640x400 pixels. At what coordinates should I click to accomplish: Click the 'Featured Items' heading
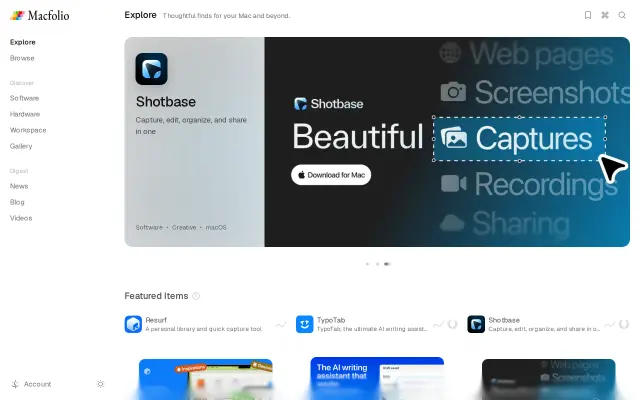coord(156,296)
